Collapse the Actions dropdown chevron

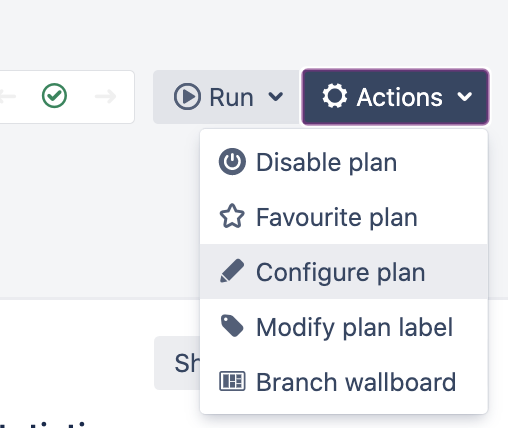tap(465, 97)
